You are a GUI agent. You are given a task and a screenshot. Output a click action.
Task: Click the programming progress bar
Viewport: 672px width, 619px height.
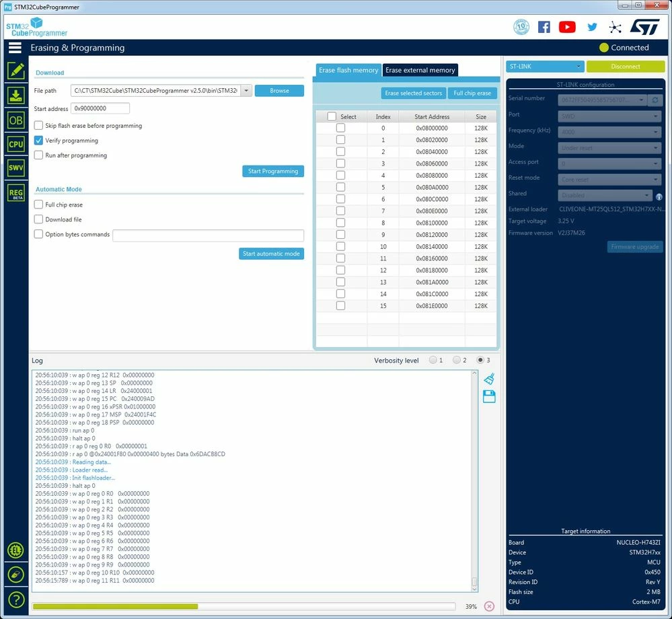pyautogui.click(x=244, y=606)
